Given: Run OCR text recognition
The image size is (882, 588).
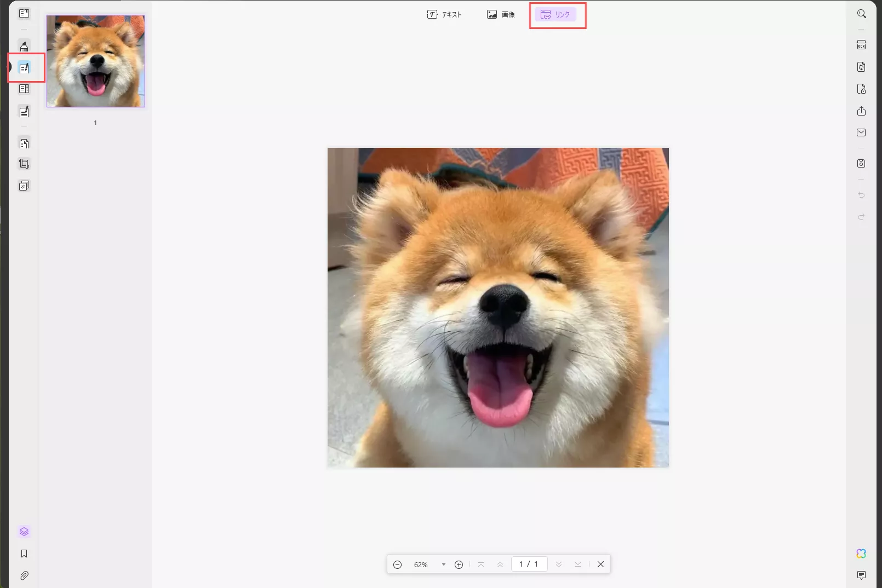Looking at the screenshot, I should [861, 45].
